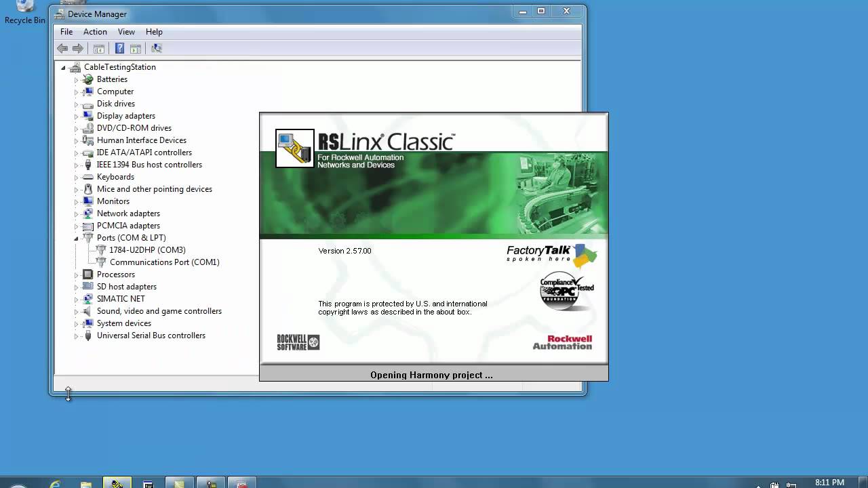Open the View menu
This screenshot has height=488, width=868.
point(126,32)
